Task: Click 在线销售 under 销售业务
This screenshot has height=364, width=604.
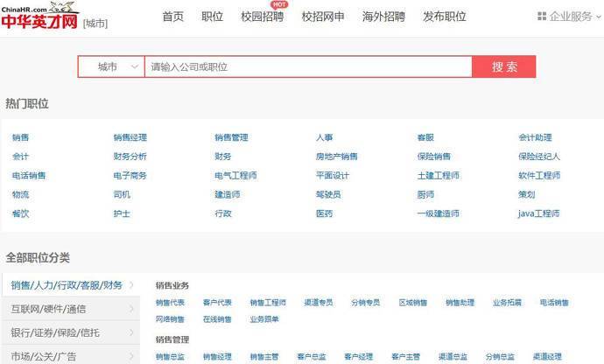Action: (217, 319)
